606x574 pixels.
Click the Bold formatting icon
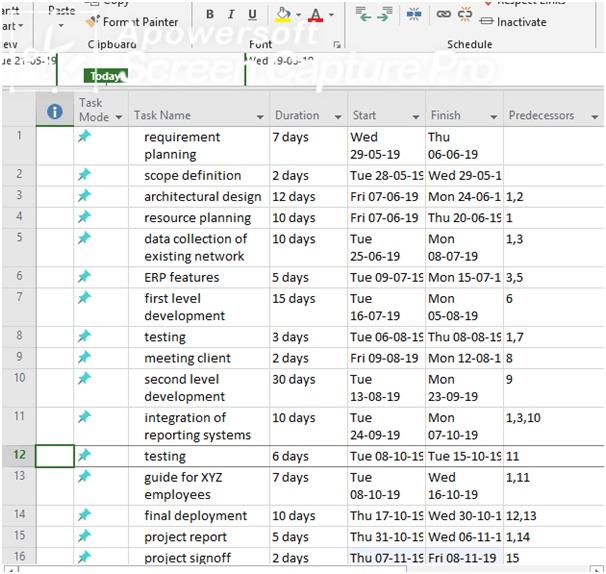click(210, 15)
